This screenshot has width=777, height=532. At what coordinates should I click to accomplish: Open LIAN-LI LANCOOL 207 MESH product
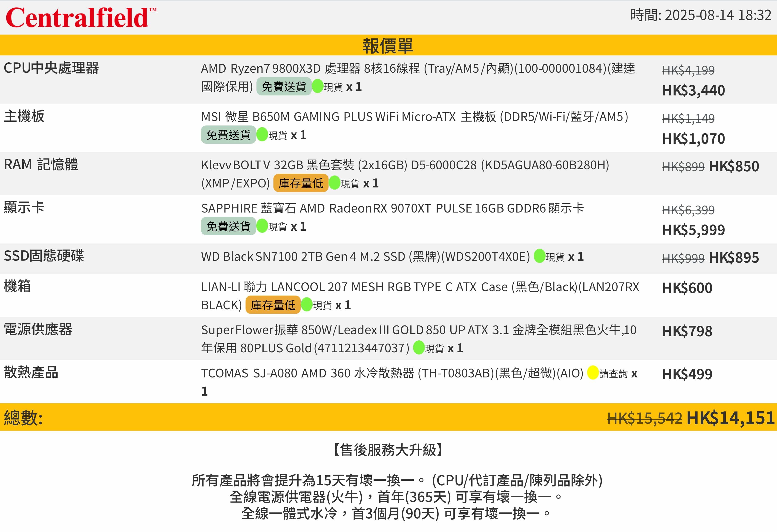coord(420,296)
